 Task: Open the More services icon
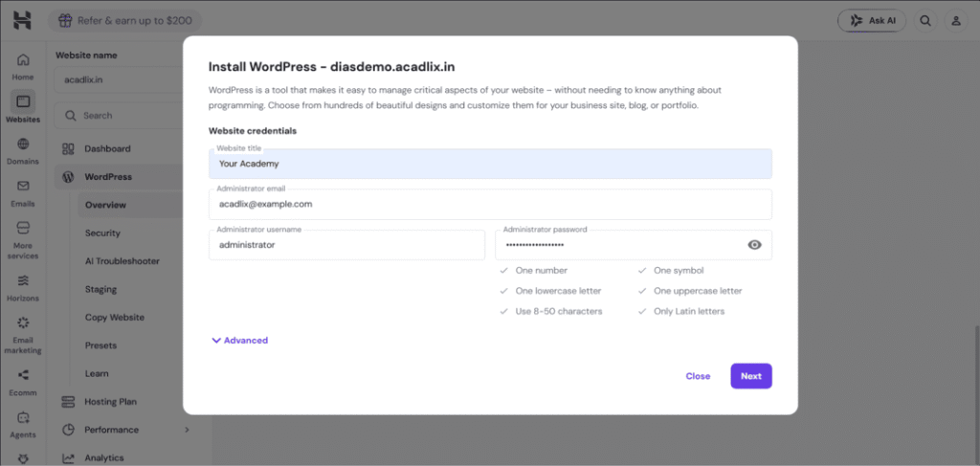click(x=23, y=228)
